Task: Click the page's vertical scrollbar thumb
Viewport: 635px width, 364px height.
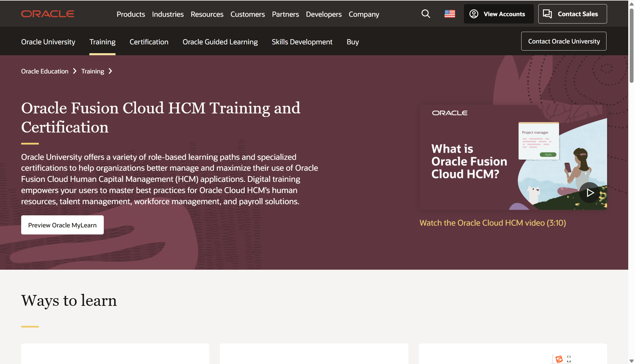Action: point(631,46)
